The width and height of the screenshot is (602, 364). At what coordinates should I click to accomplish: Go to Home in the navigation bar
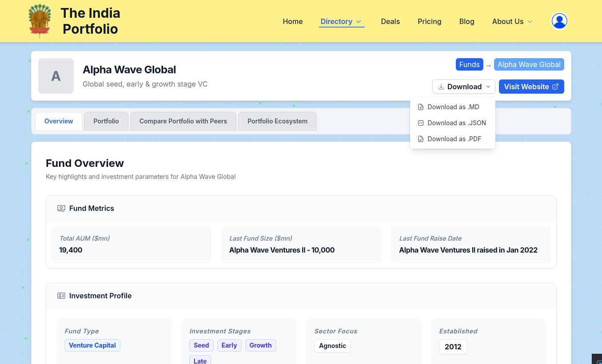click(293, 21)
